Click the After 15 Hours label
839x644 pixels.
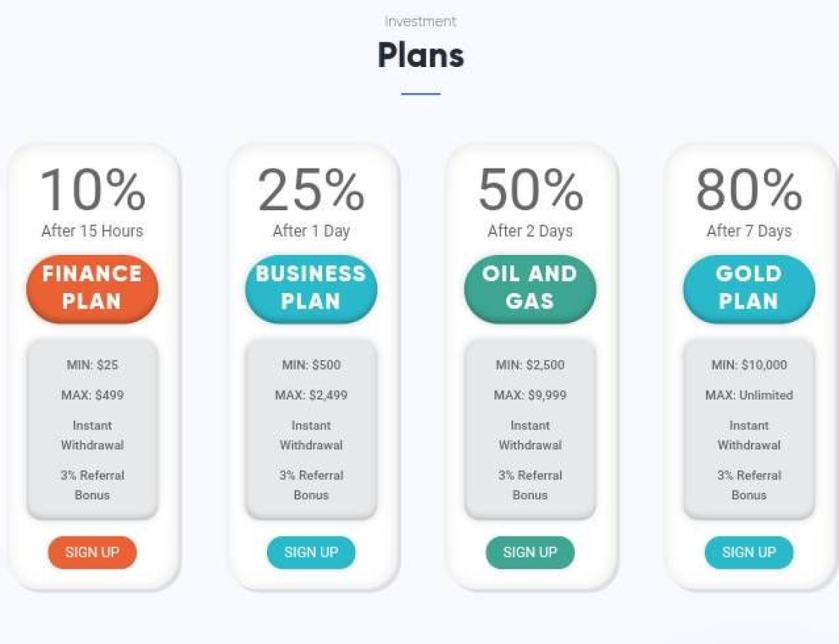click(92, 231)
